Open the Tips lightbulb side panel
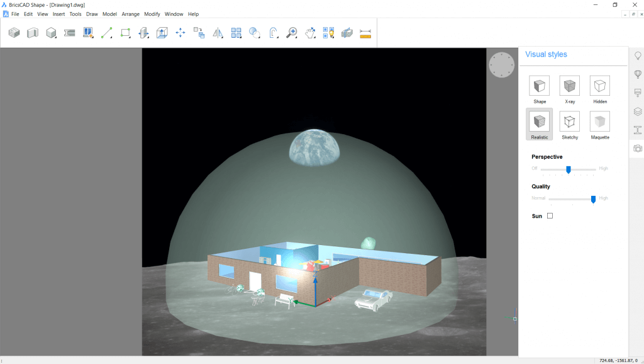Screen dimensions: 644x364 click(x=638, y=56)
